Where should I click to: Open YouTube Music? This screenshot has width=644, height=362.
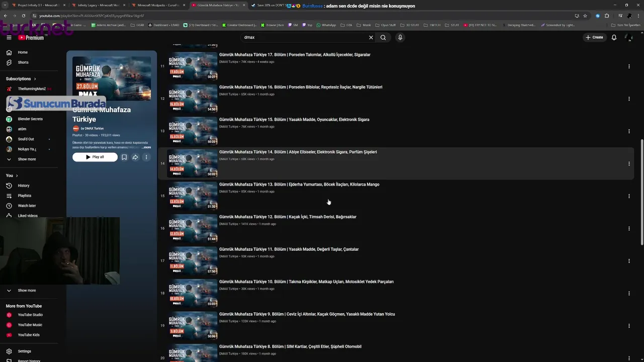[30, 325]
